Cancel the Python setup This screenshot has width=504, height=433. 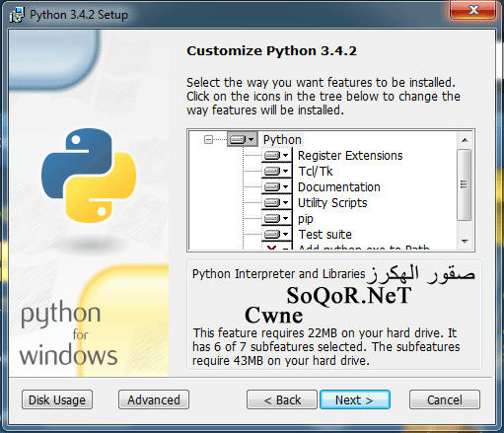click(x=445, y=399)
